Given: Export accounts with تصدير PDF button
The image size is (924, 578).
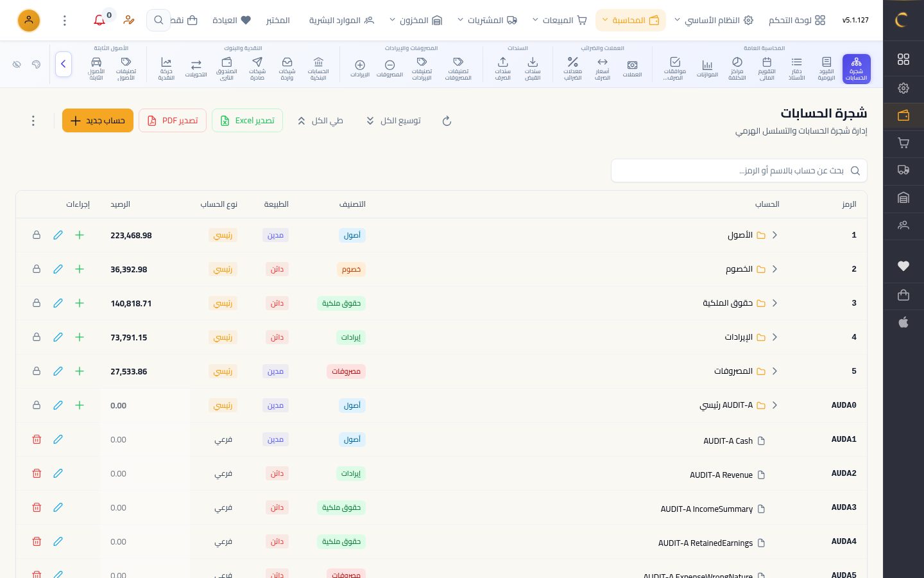Looking at the screenshot, I should 173,121.
